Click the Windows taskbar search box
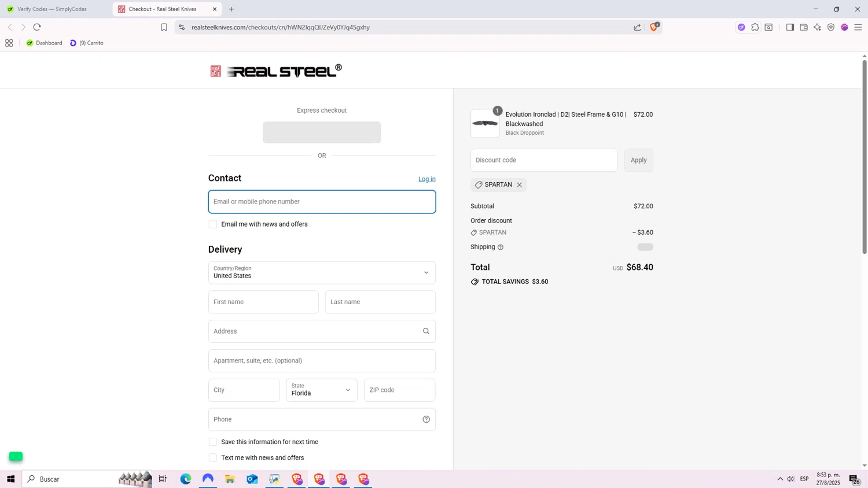The height and width of the screenshot is (488, 868). coord(87,479)
